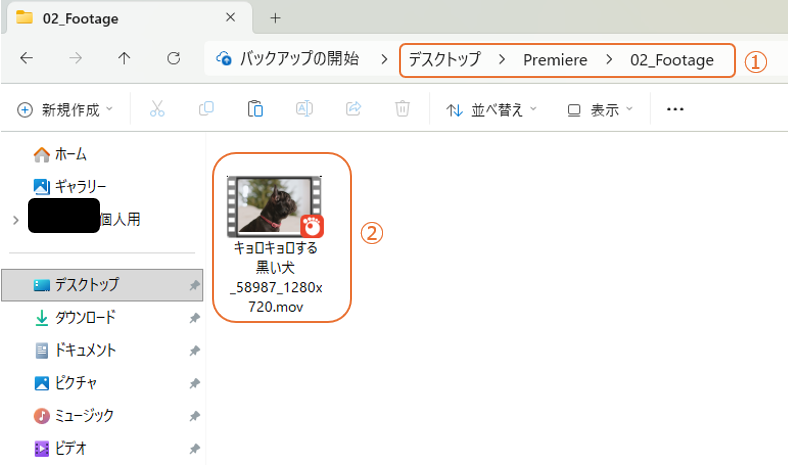788x468 pixels.
Task: Click Premiere in the address breadcrumb
Action: 555,60
